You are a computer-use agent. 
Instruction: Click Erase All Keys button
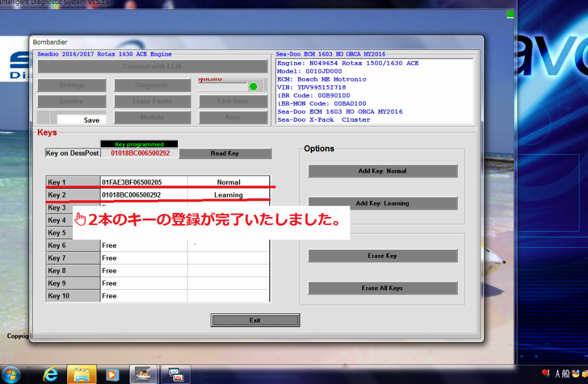(x=382, y=288)
